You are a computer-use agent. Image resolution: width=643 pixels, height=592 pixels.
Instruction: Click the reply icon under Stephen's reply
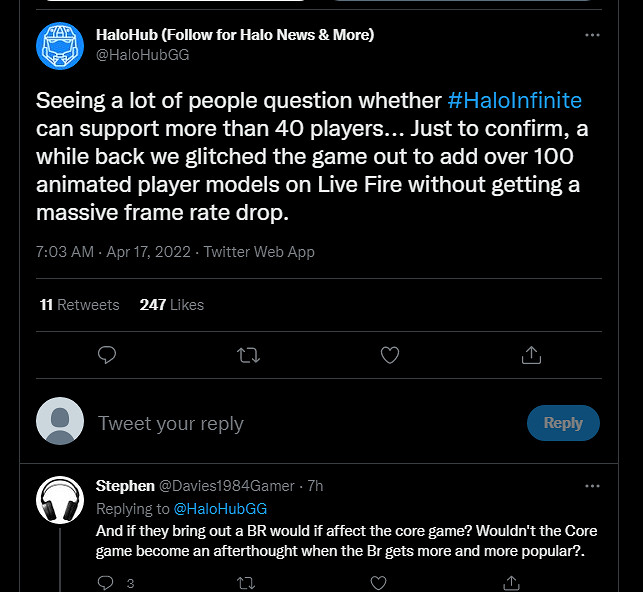[107, 582]
